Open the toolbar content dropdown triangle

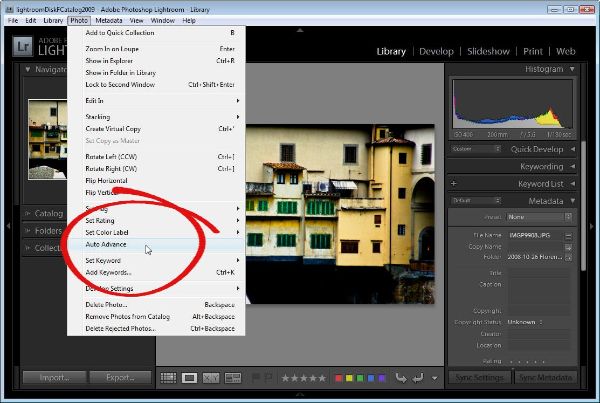tap(435, 379)
